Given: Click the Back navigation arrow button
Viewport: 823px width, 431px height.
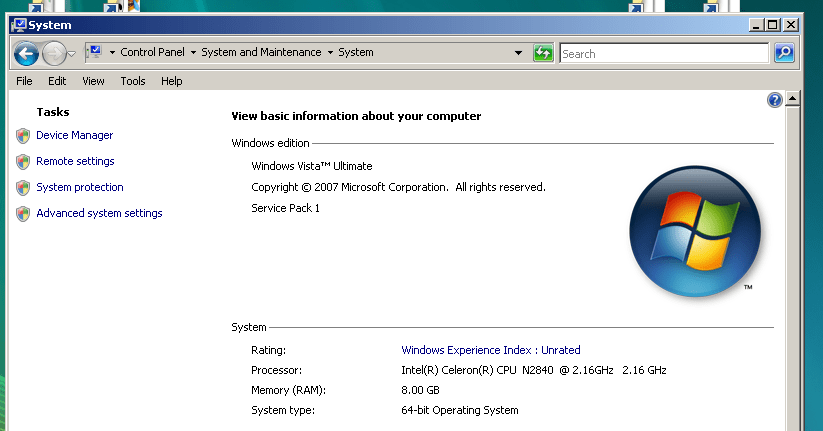Looking at the screenshot, I should 26,53.
